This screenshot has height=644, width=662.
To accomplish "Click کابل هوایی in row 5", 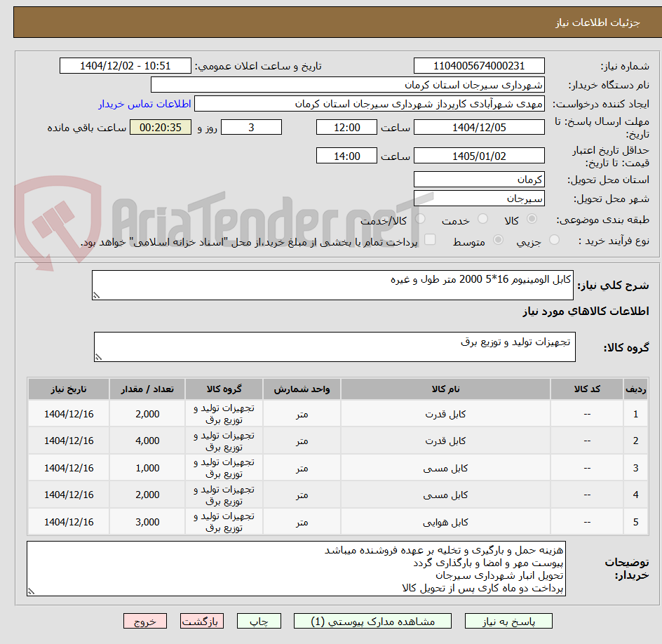I will tap(445, 522).
